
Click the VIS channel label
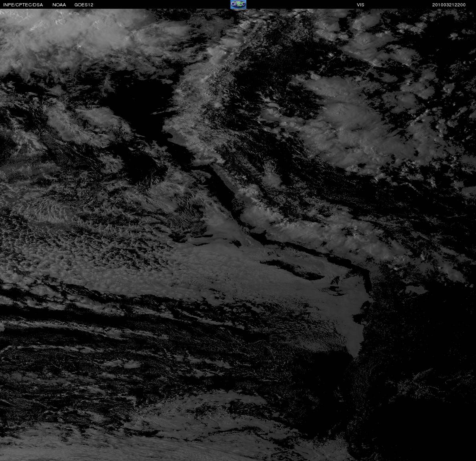[x=361, y=5]
